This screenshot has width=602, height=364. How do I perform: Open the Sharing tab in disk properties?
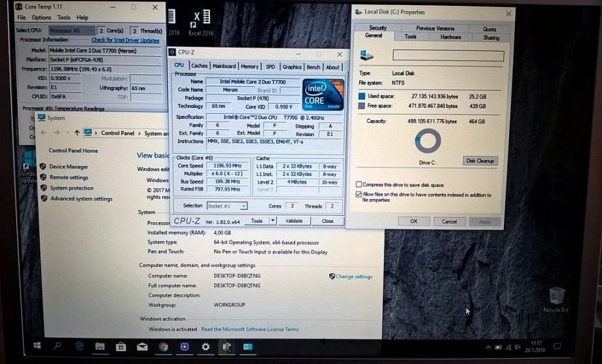point(491,38)
